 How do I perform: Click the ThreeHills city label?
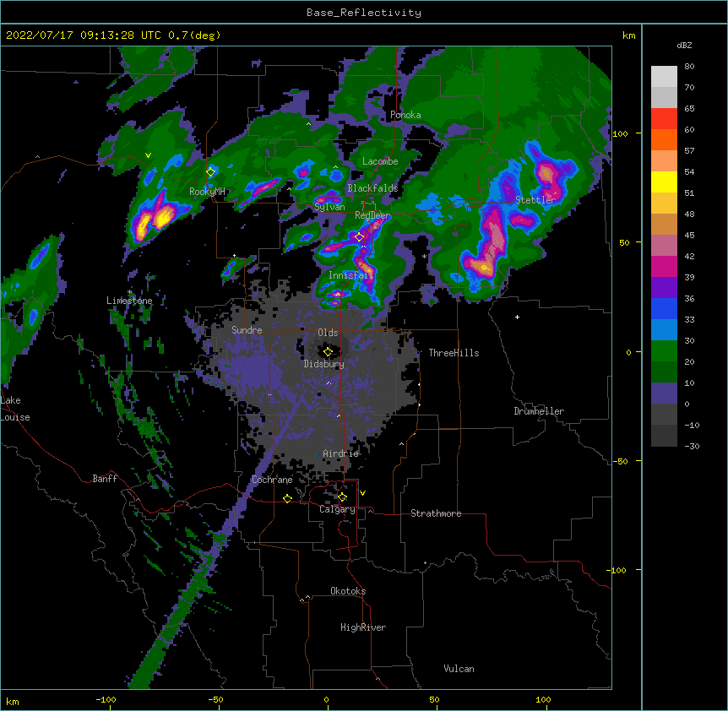click(454, 353)
